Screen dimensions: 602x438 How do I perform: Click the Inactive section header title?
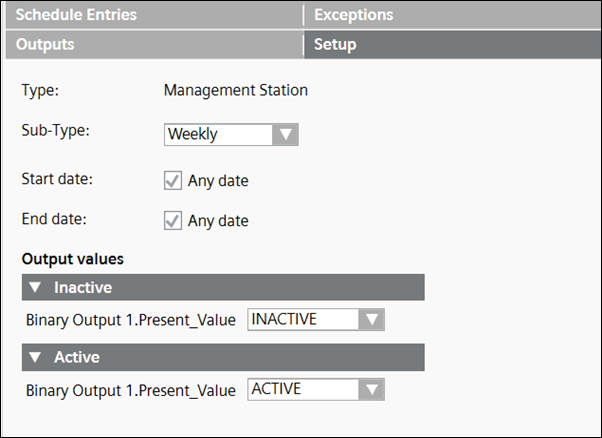click(x=82, y=288)
